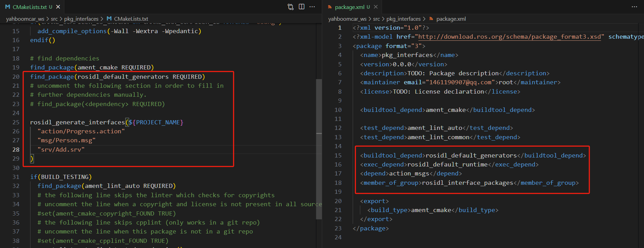The image size is (644, 248).
Task: Click src in right editor breadcrumb
Action: pos(377,19)
